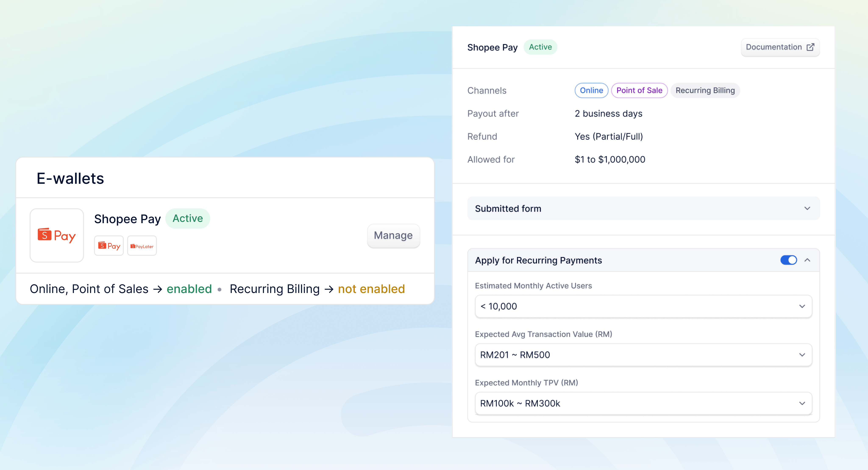Click the '2 business days' payout value
Screen dimensions: 868x470
[608, 113]
